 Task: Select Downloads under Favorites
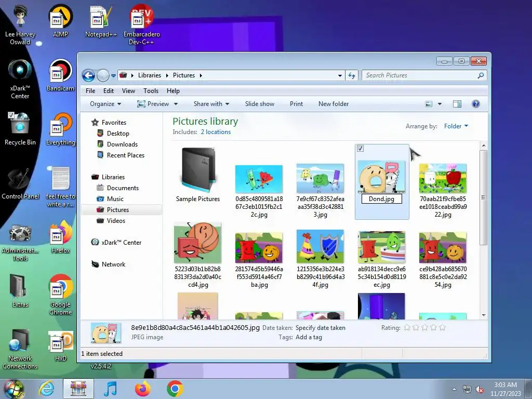pos(122,144)
